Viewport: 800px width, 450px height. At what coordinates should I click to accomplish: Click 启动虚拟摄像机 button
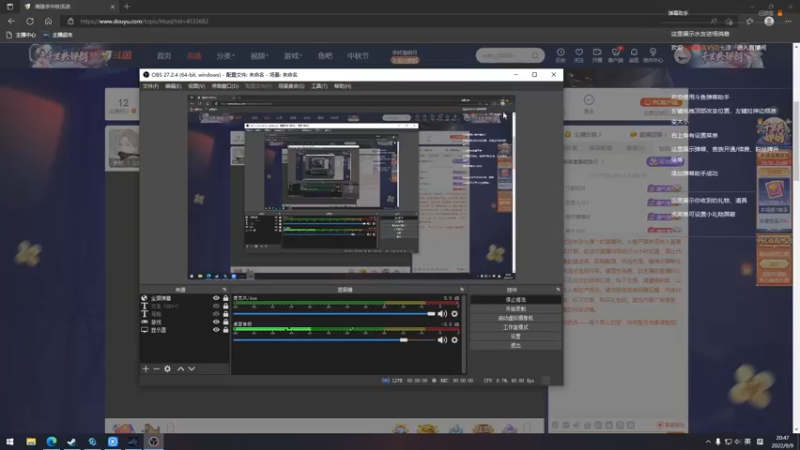tap(515, 318)
